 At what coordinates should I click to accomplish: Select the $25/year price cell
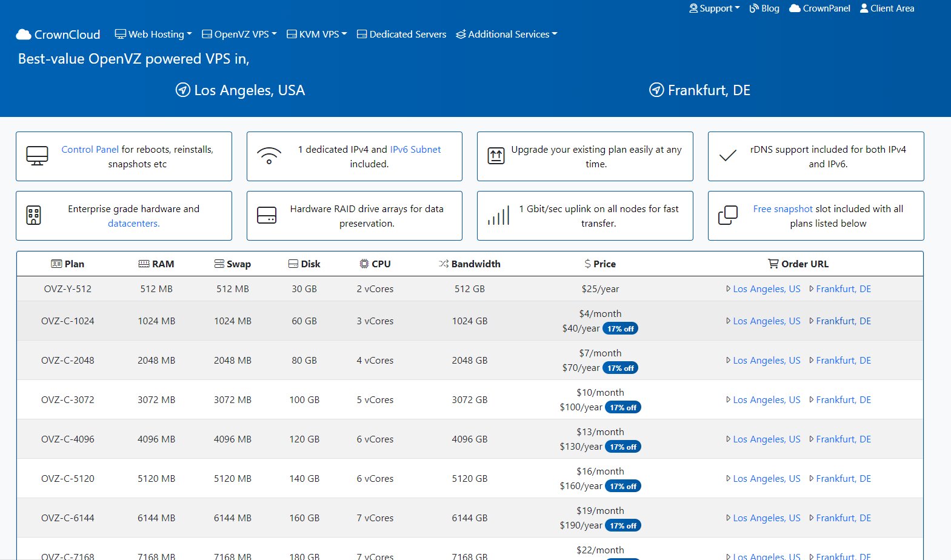(x=600, y=289)
